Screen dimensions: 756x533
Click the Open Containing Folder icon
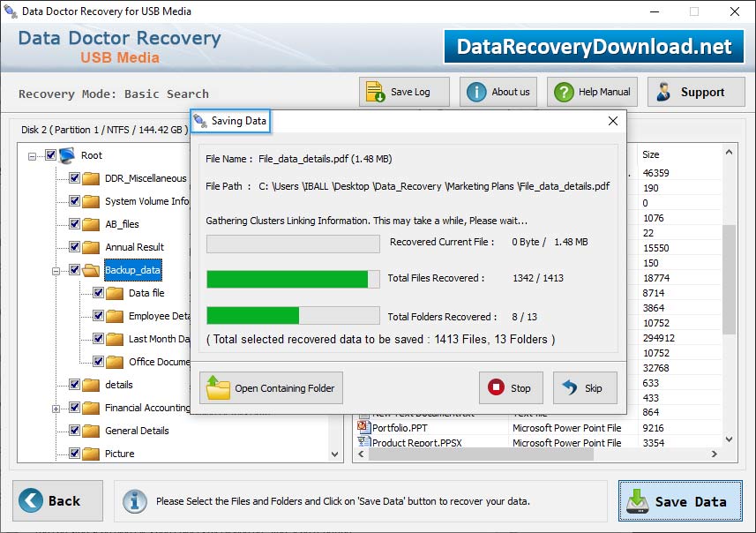(x=217, y=387)
